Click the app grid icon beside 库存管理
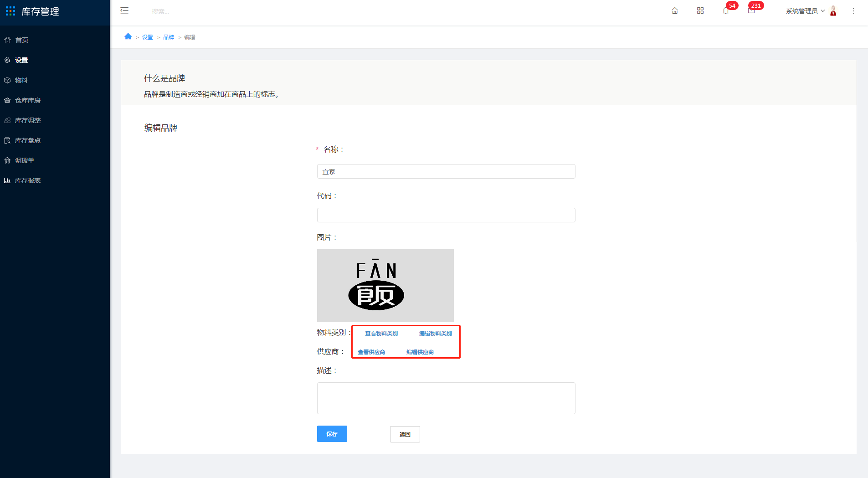This screenshot has width=868, height=478. coord(10,11)
